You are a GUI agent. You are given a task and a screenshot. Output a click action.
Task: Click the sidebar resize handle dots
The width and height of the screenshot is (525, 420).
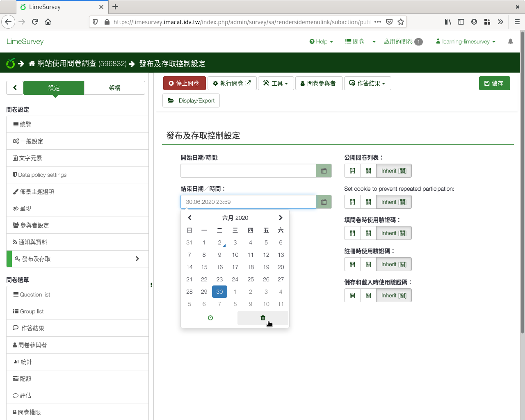(x=151, y=285)
